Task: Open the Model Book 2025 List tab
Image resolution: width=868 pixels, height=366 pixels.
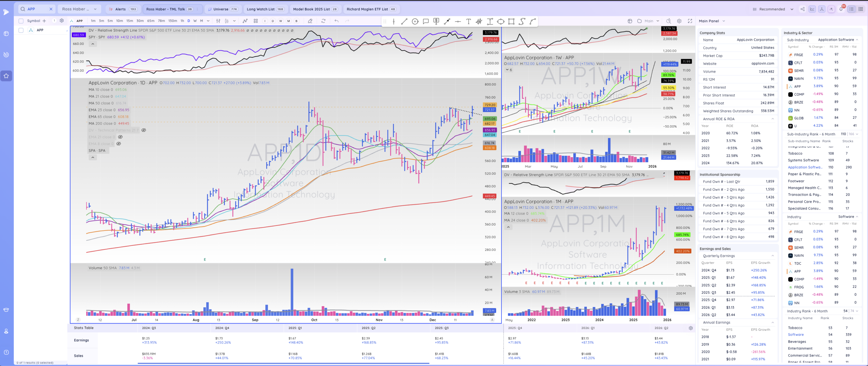Action: [315, 9]
